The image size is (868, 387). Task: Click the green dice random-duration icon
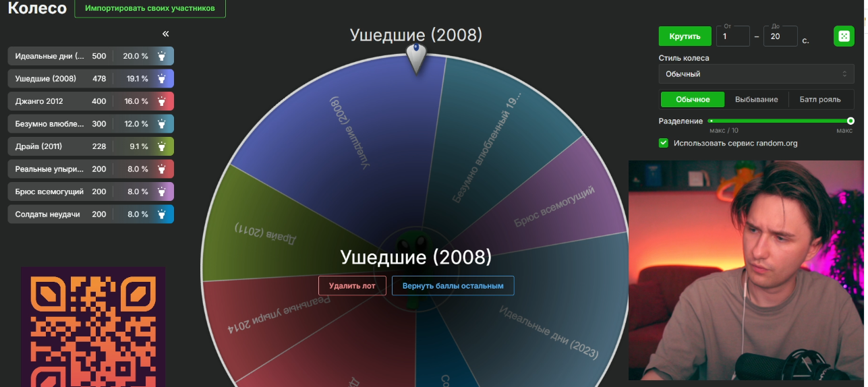(x=844, y=36)
